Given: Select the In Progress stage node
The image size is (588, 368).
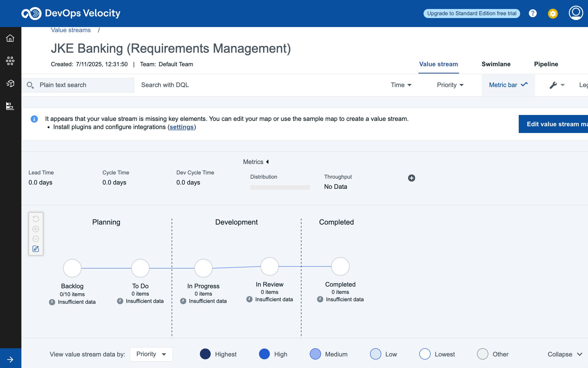Looking at the screenshot, I should coord(203,268).
